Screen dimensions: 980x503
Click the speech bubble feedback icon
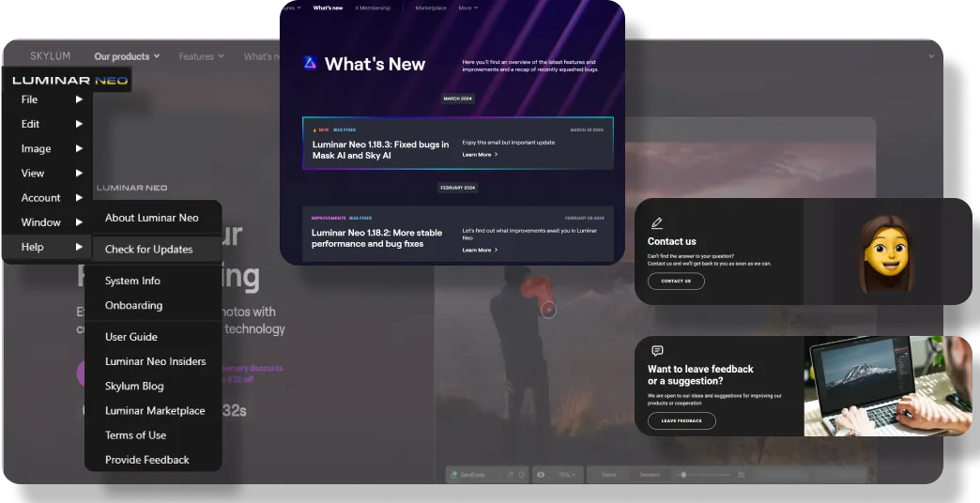tap(657, 351)
